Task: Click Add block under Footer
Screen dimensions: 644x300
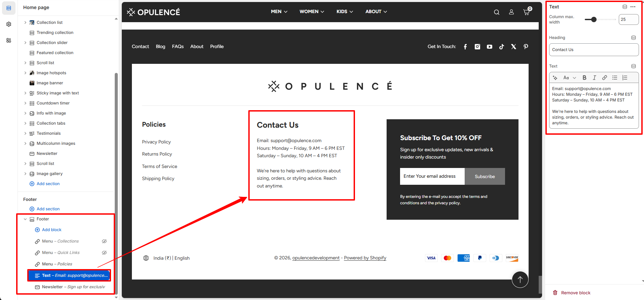Action: click(x=48, y=230)
